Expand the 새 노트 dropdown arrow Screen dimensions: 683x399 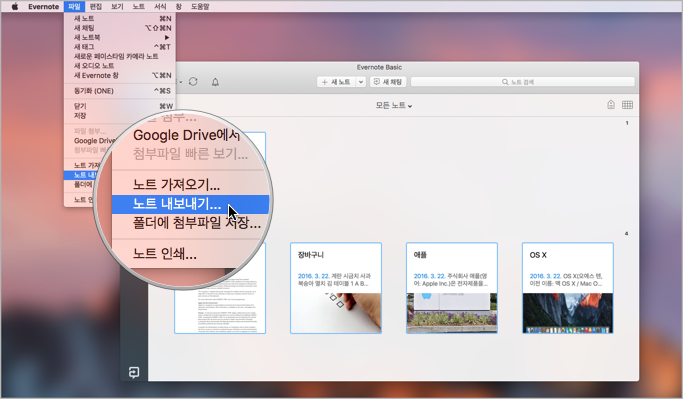point(361,82)
